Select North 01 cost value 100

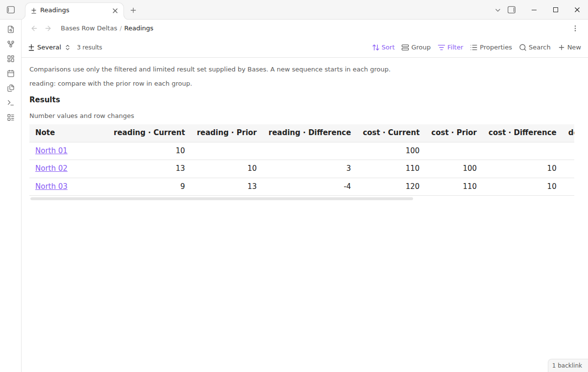[x=413, y=151]
